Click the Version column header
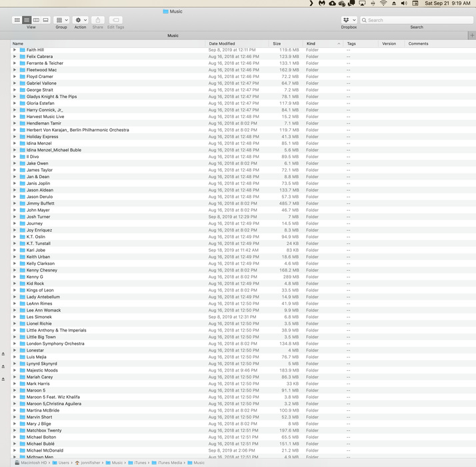 [x=391, y=44]
